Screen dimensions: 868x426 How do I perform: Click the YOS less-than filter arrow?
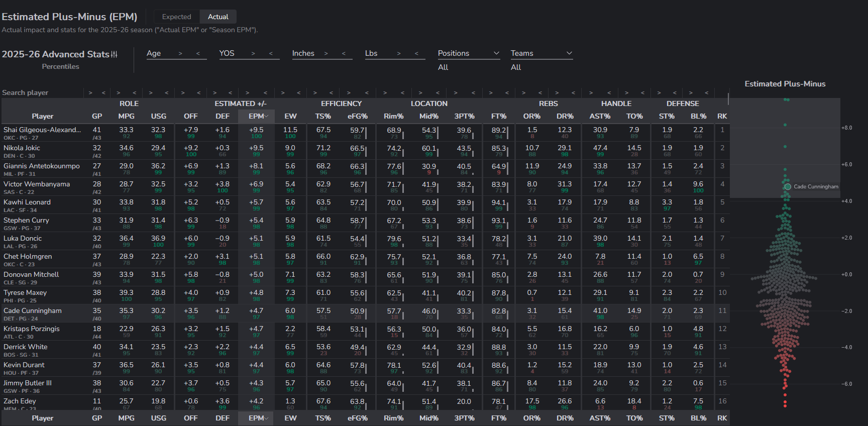(x=271, y=53)
